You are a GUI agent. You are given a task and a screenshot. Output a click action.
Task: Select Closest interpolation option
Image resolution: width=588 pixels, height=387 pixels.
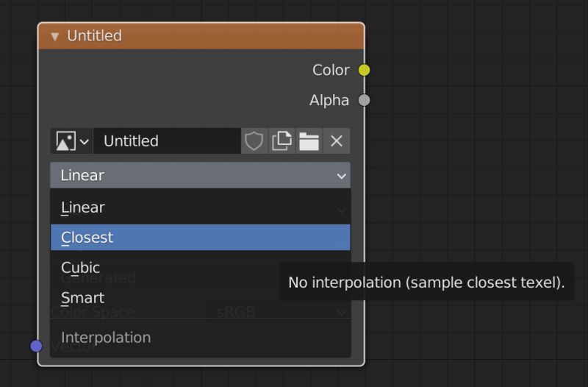[200, 238]
